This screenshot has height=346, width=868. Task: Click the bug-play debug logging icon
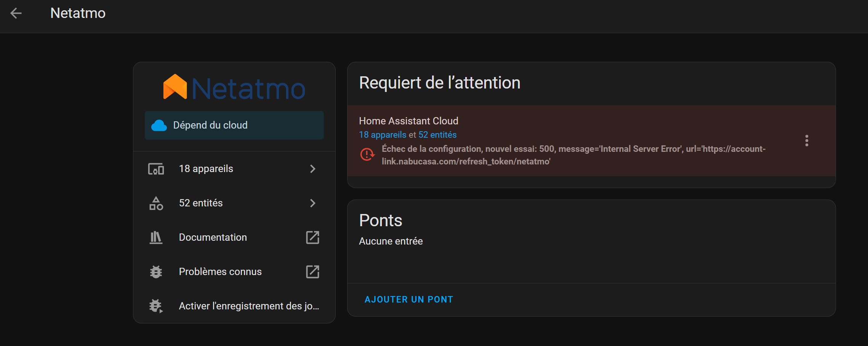pos(156,306)
